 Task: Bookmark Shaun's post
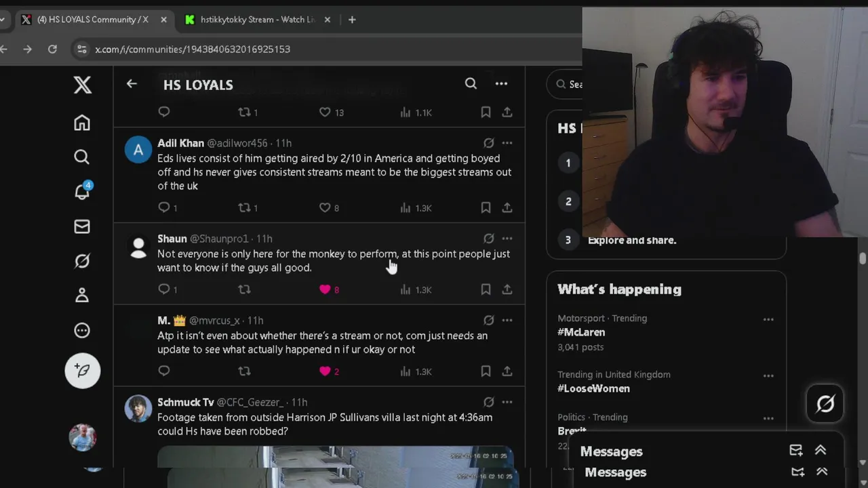tap(486, 289)
